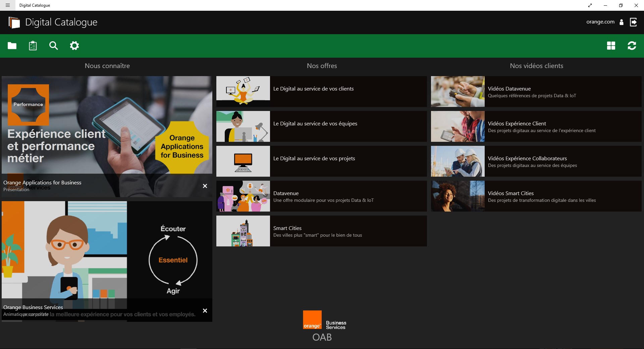Minimize the Digital Catalogue window

click(605, 5)
